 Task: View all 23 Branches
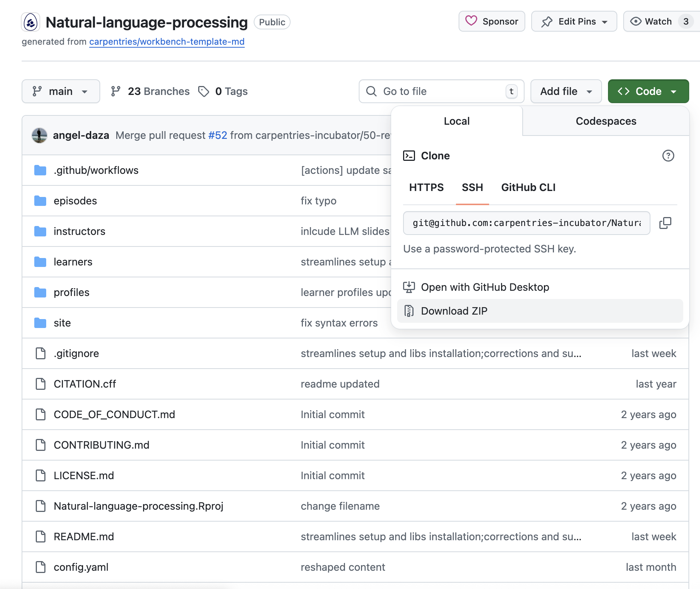tap(151, 92)
